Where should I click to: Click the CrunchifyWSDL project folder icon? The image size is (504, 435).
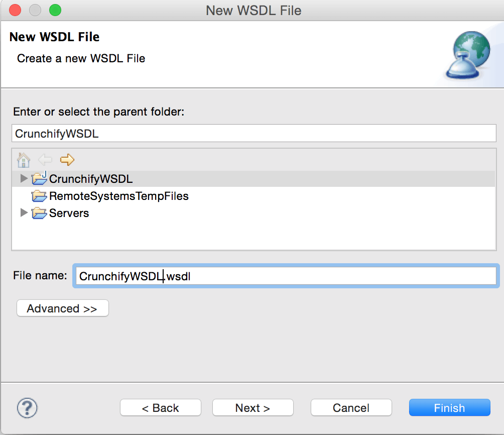point(40,178)
